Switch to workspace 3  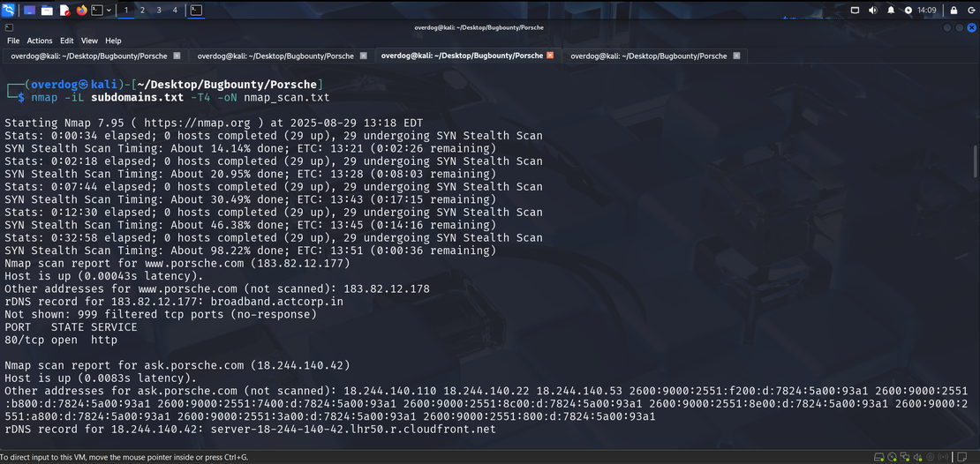tap(159, 10)
